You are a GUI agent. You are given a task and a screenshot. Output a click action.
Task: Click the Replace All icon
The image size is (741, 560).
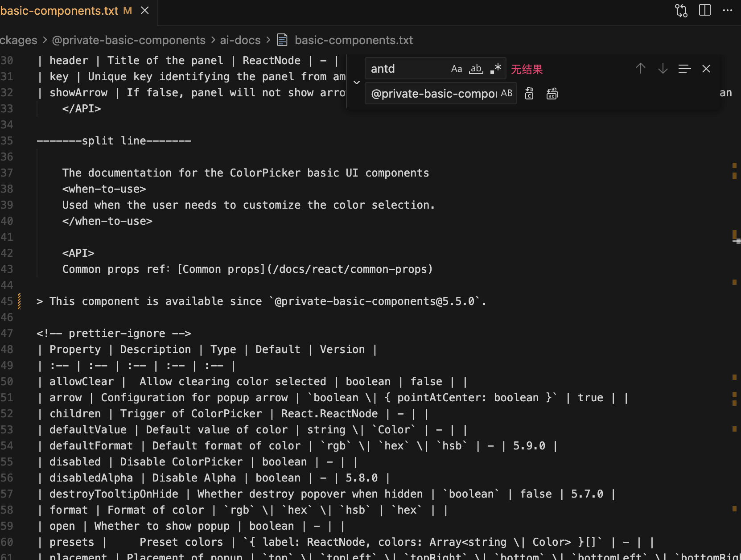click(552, 94)
